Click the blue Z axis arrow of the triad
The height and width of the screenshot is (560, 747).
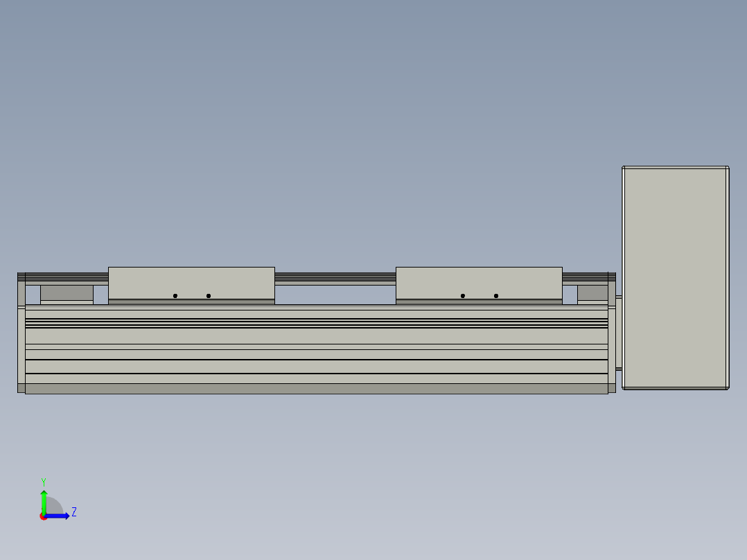58,516
